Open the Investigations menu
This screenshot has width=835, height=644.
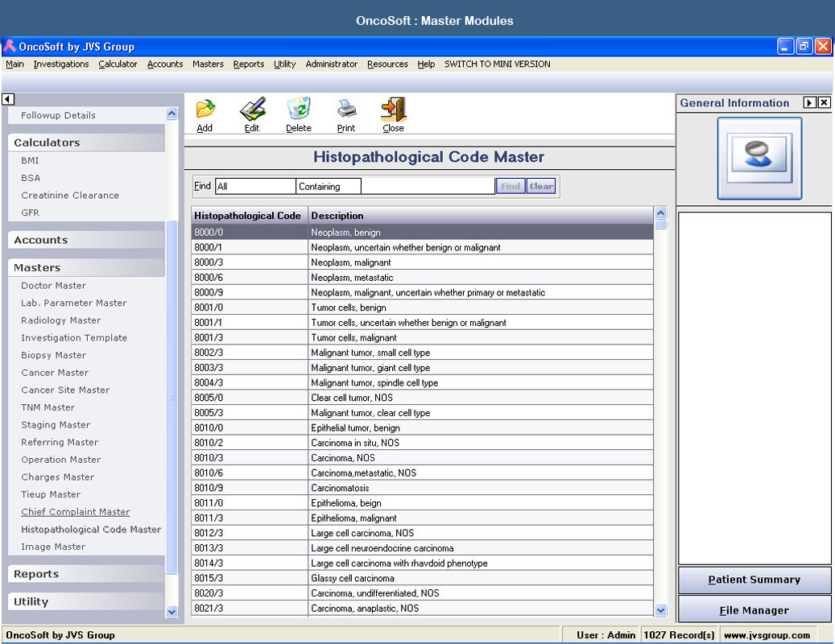tap(61, 64)
